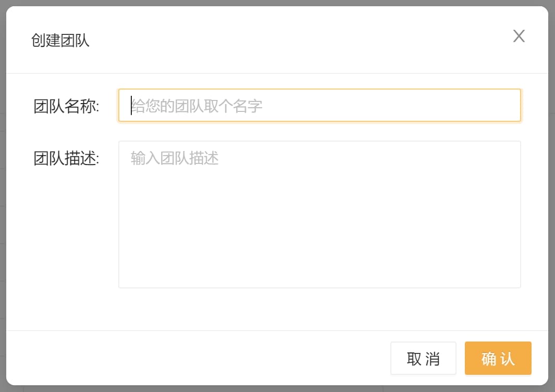
Task: Click the 团队描述 label text
Action: (x=66, y=158)
